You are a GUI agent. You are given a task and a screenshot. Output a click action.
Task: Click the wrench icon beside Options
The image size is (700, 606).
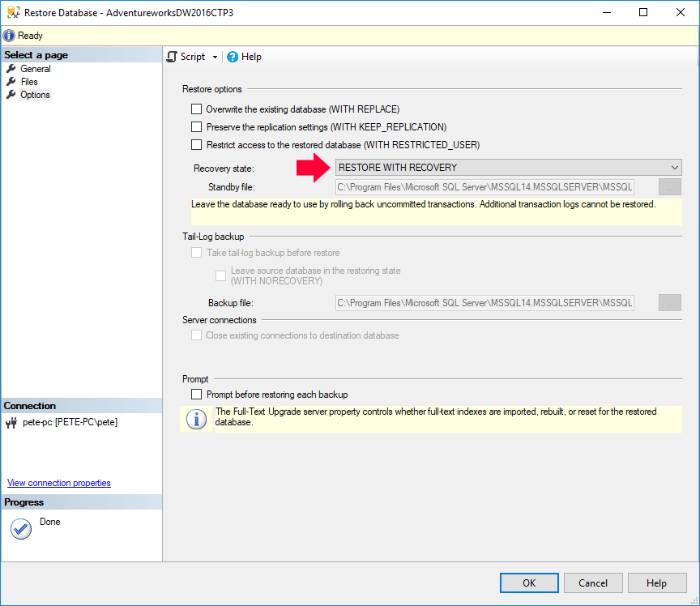pyautogui.click(x=11, y=94)
